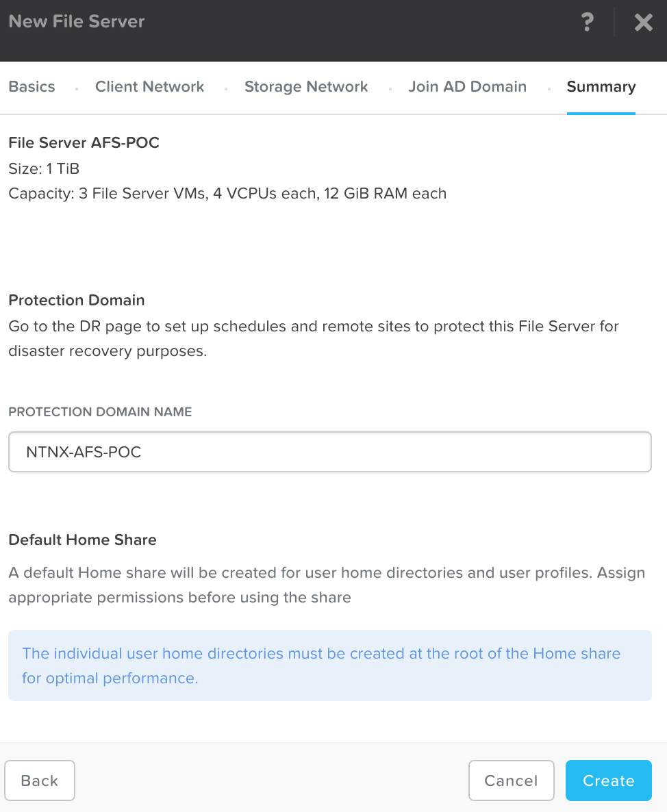
Task: Click the Capacity file server VMs line
Action: (x=227, y=194)
